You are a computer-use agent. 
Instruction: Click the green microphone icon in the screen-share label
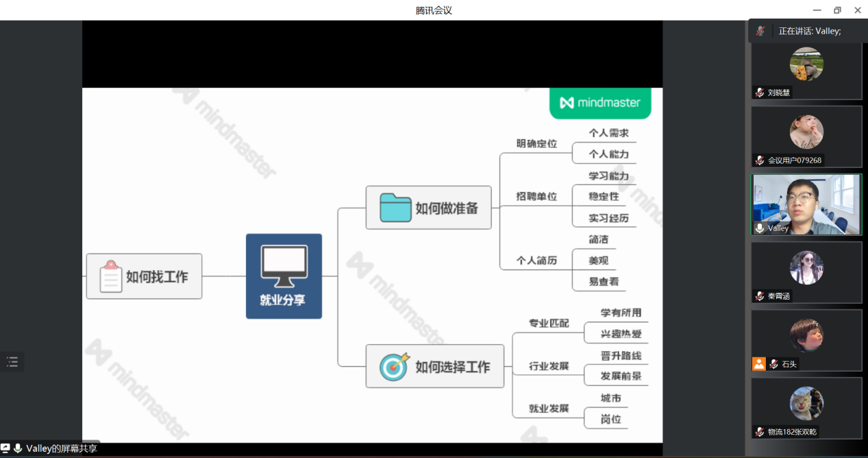pyautogui.click(x=18, y=448)
